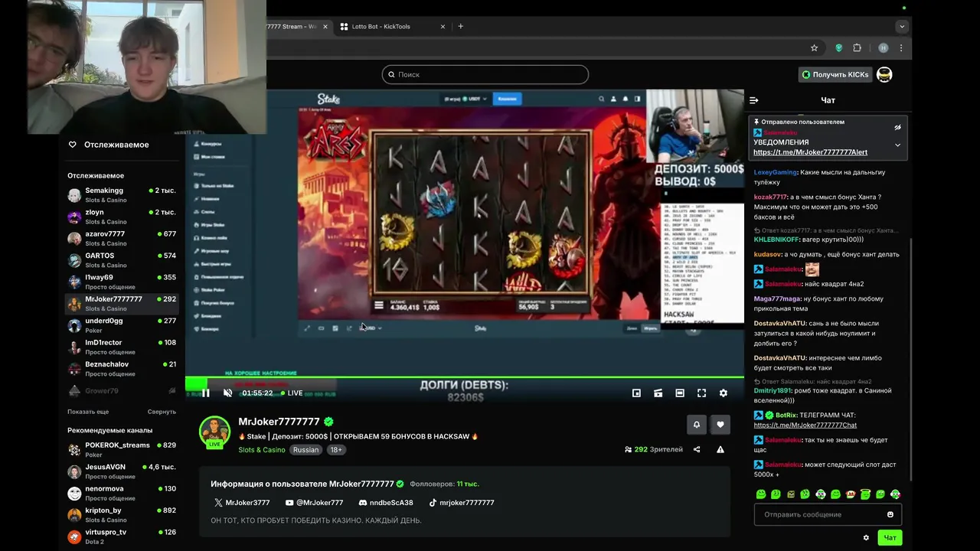Open the chat settings gear icon
The width and height of the screenshot is (980, 551).
866,537
